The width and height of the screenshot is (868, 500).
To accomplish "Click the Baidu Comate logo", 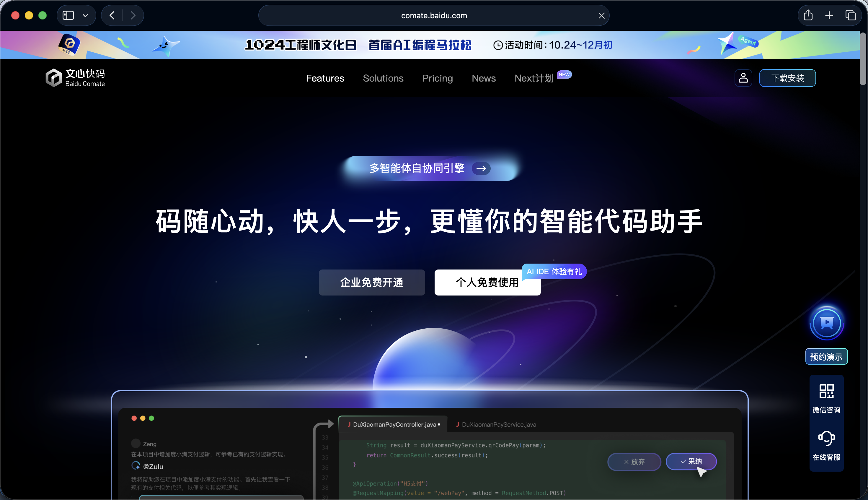I will pos(75,78).
